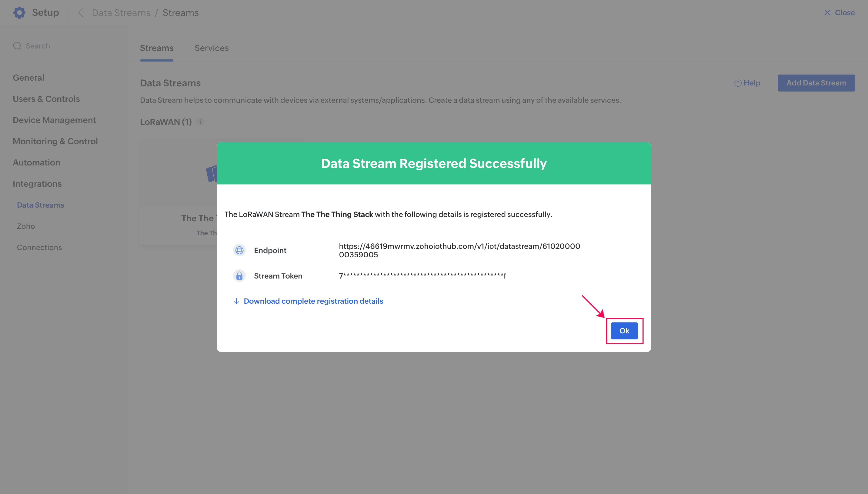
Task: Switch to the Streams tab
Action: click(x=156, y=48)
